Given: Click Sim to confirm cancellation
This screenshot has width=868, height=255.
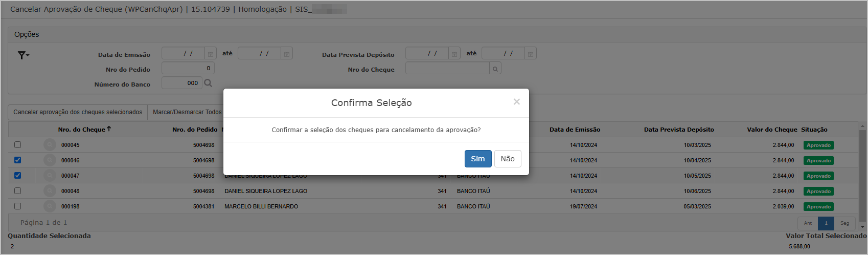Looking at the screenshot, I should coord(477,159).
